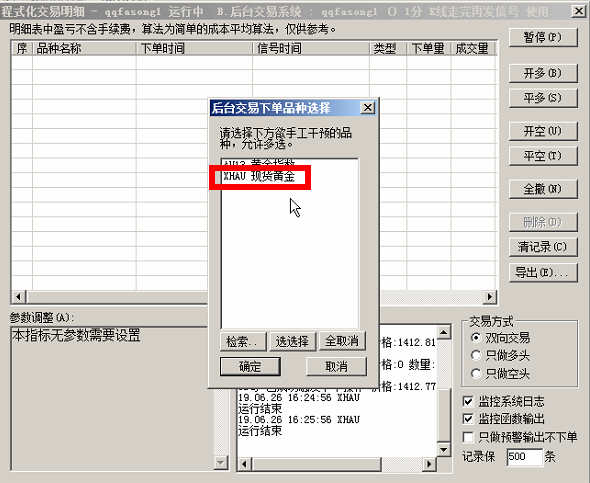Image resolution: width=590 pixels, height=483 pixels.
Task: Click the 19.06.26 16:25:56 XHAU log line
Action: [299, 419]
